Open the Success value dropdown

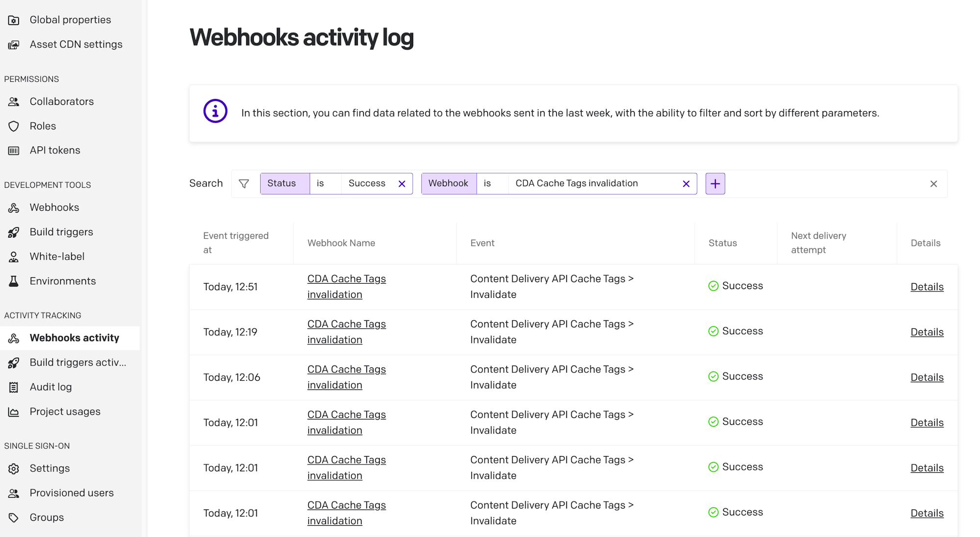(x=367, y=184)
